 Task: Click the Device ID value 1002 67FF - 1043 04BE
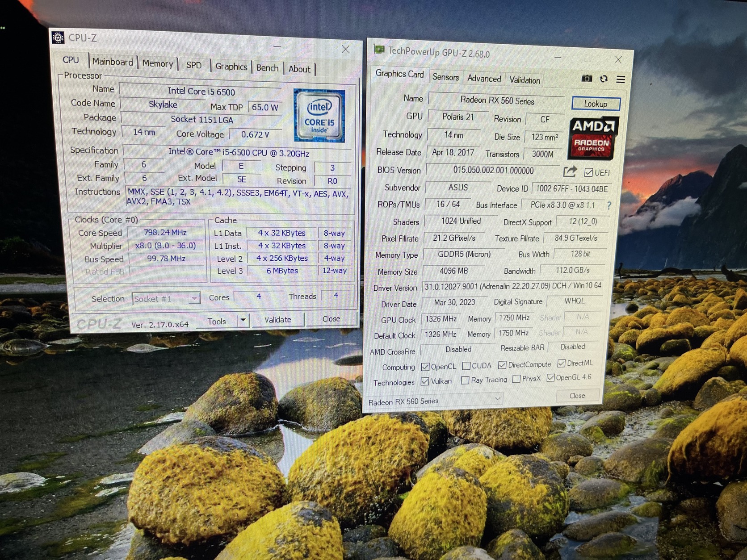tap(571, 189)
